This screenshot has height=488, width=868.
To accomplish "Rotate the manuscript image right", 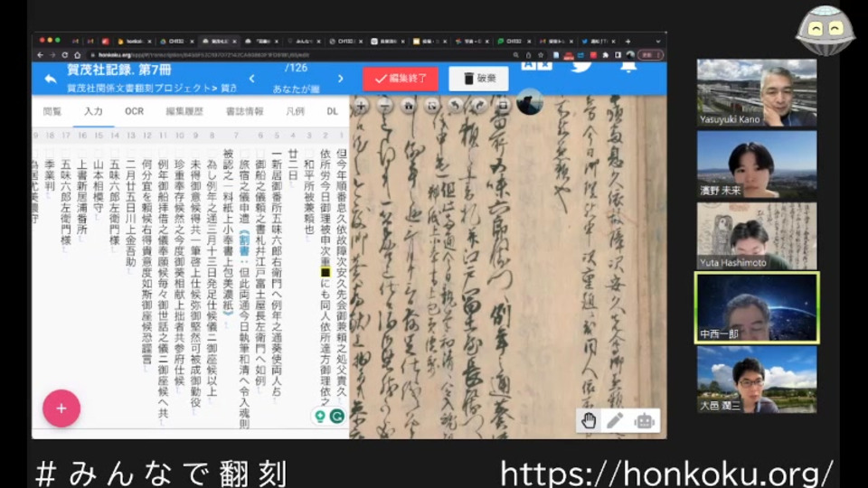I will [x=479, y=106].
